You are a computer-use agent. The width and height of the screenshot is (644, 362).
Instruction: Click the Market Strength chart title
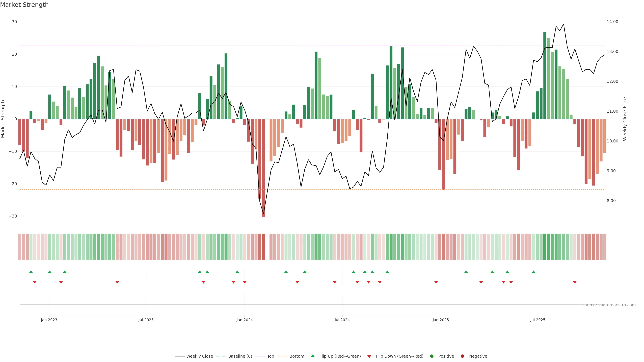[x=24, y=5]
